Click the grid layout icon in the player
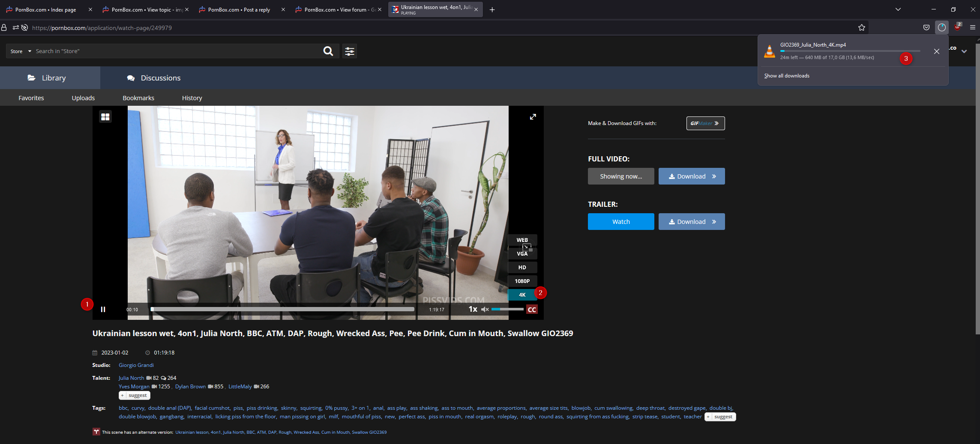Viewport: 980px width, 444px height. click(105, 117)
